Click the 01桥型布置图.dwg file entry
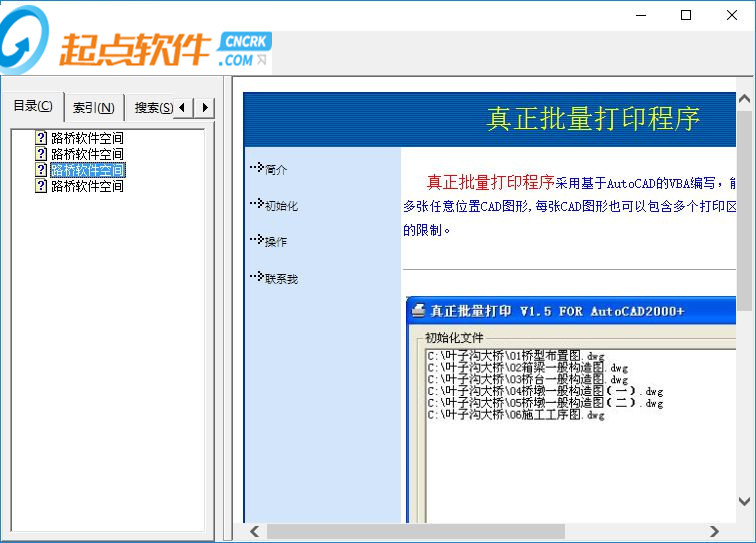756x543 pixels. [515, 356]
